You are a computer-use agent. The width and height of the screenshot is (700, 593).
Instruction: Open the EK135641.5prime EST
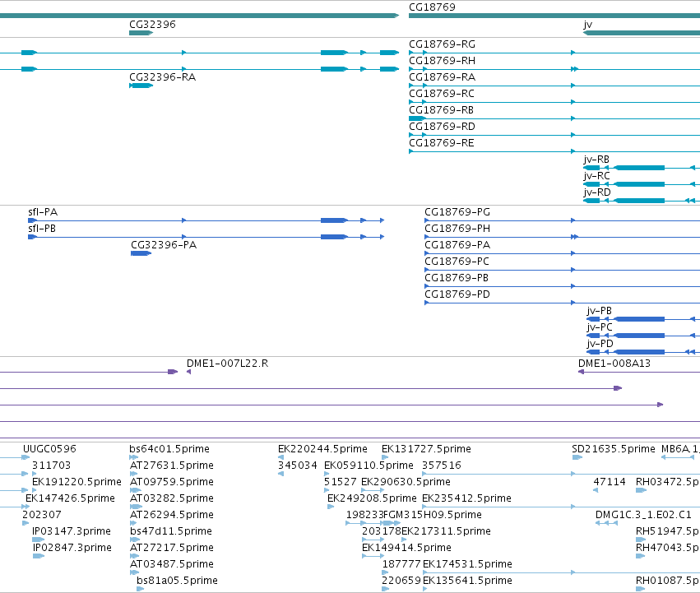pos(467,581)
